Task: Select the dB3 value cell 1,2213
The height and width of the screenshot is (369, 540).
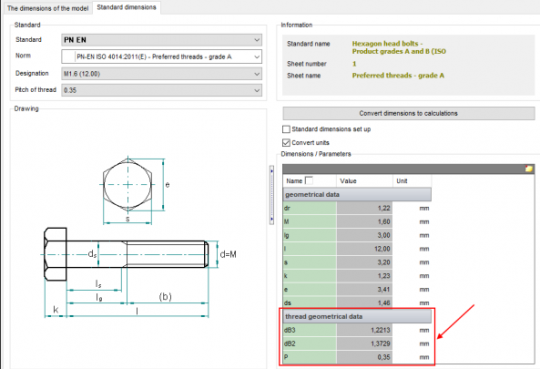Action: 364,330
